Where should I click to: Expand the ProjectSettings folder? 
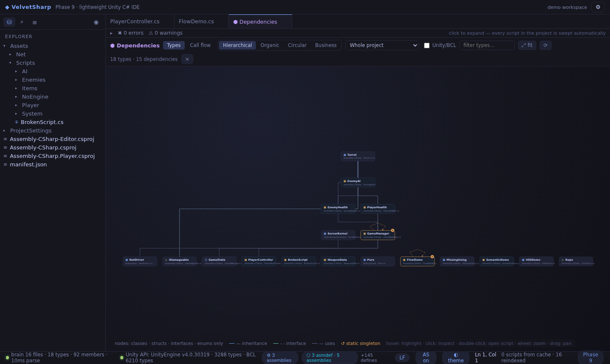pos(4,131)
